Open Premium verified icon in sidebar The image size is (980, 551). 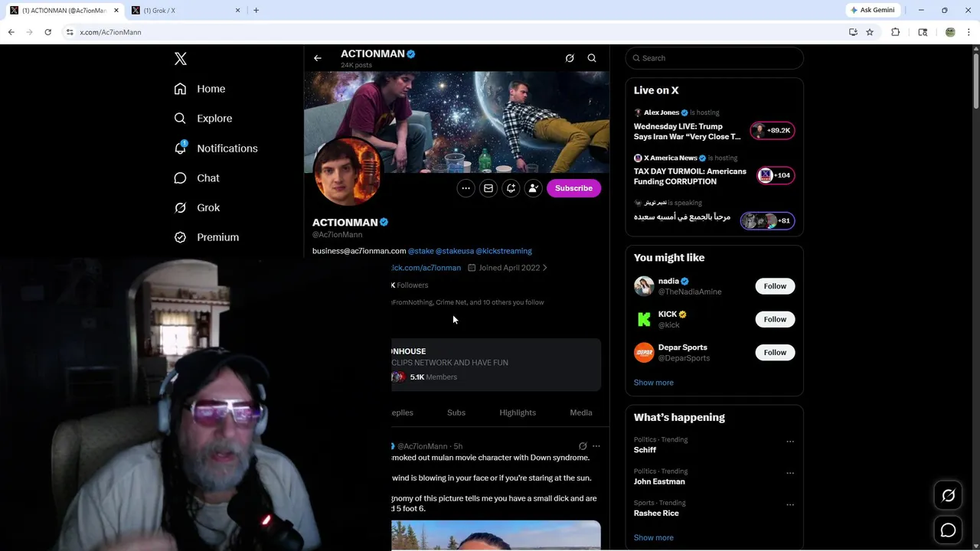[180, 237]
